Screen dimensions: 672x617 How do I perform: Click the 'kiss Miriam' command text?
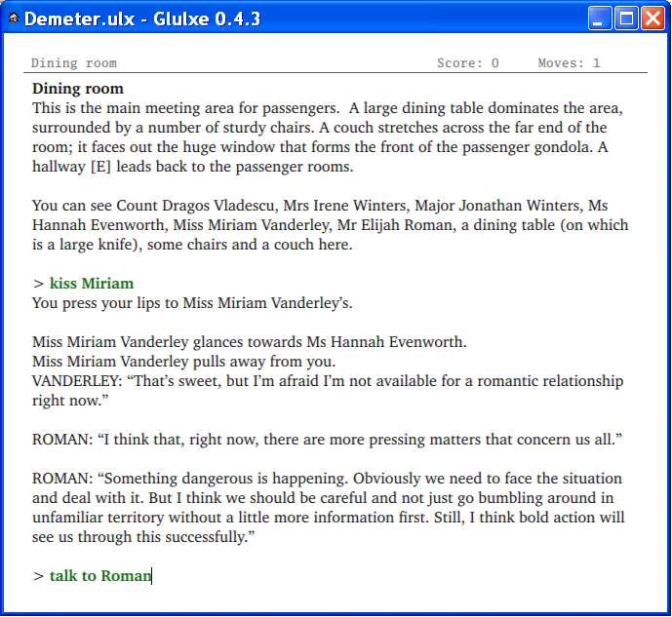tap(92, 284)
